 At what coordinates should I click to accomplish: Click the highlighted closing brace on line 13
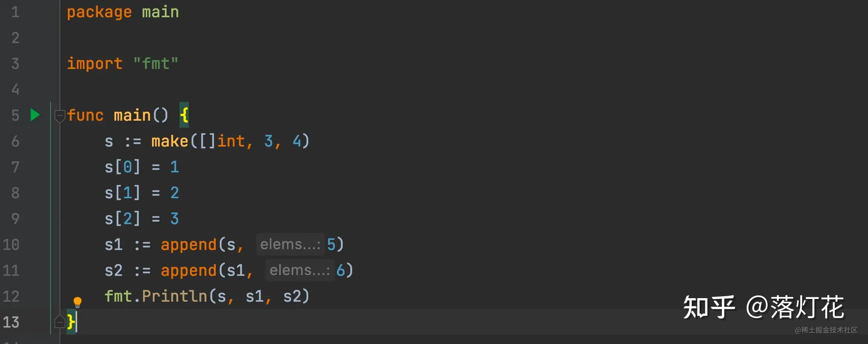point(71,322)
